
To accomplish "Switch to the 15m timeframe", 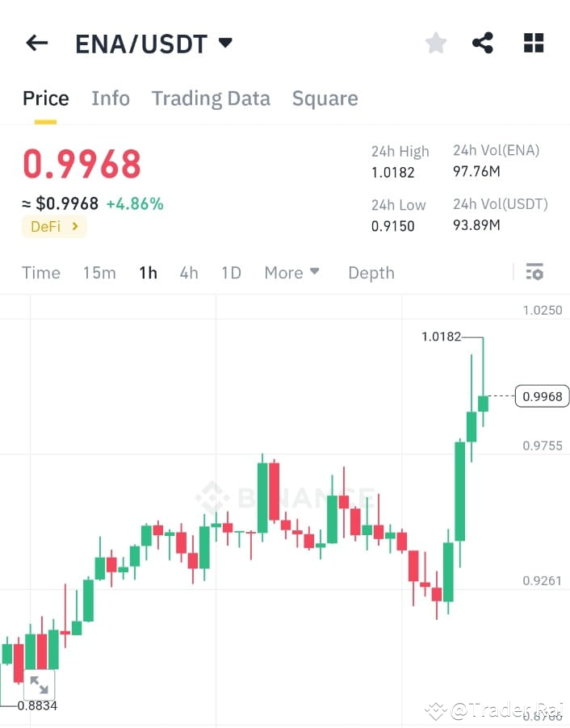I will (x=99, y=273).
